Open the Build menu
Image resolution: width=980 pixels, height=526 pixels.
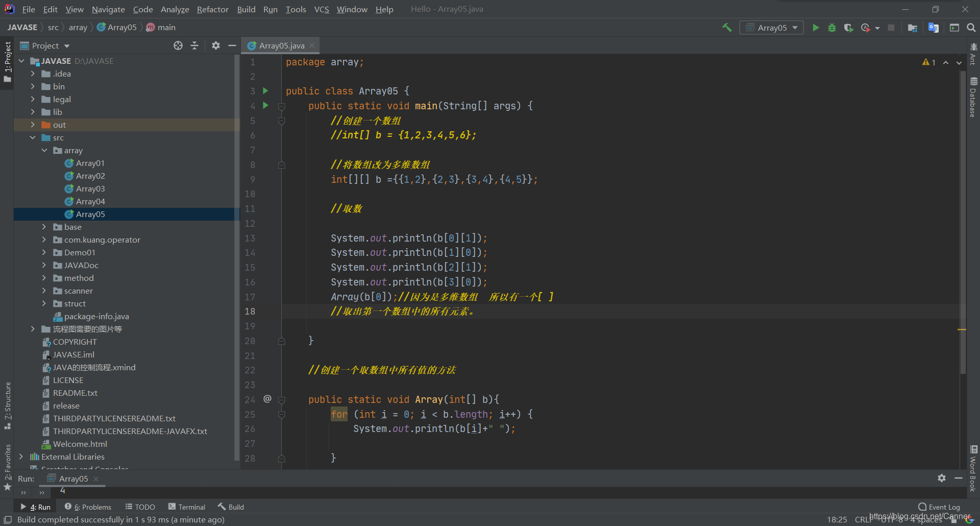(246, 9)
